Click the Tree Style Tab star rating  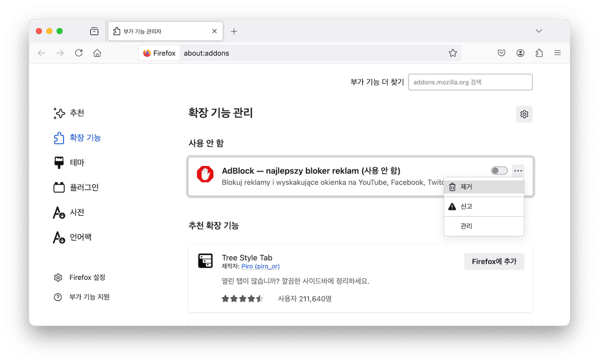[x=242, y=298]
